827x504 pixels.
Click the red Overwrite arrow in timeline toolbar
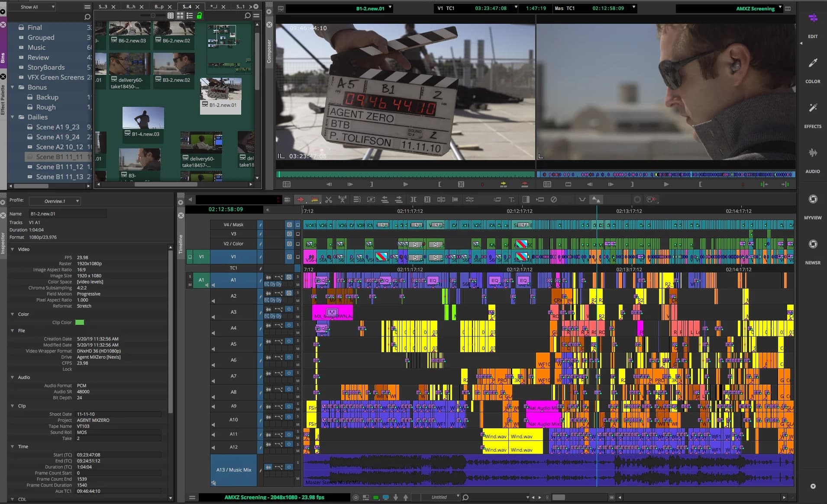pos(300,199)
